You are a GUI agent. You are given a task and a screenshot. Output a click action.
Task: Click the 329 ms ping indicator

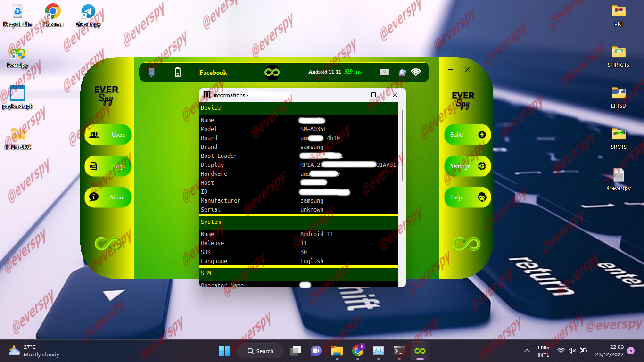click(x=352, y=72)
